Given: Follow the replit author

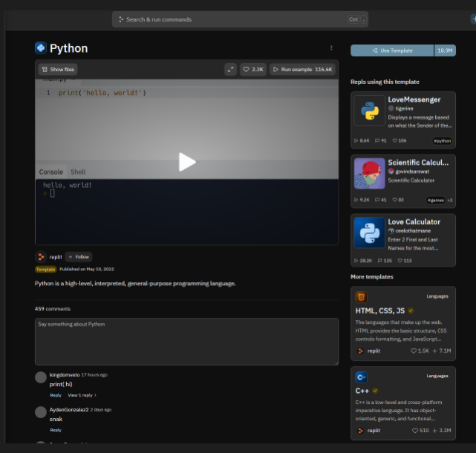Looking at the screenshot, I should pos(79,257).
